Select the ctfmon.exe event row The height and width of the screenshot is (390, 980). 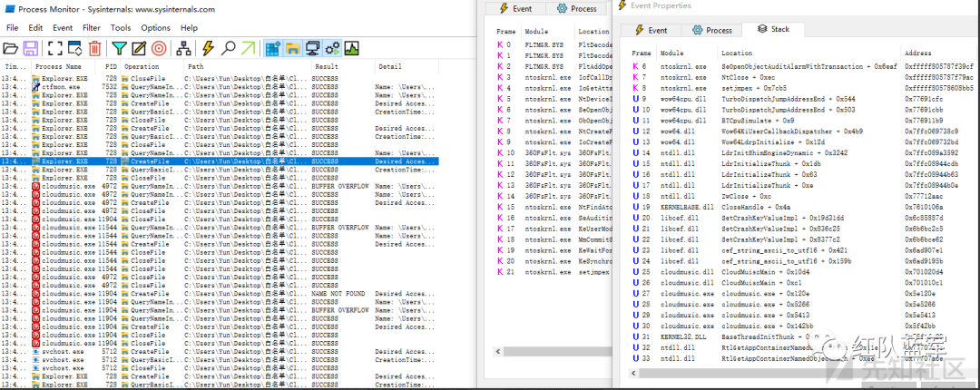click(x=220, y=87)
